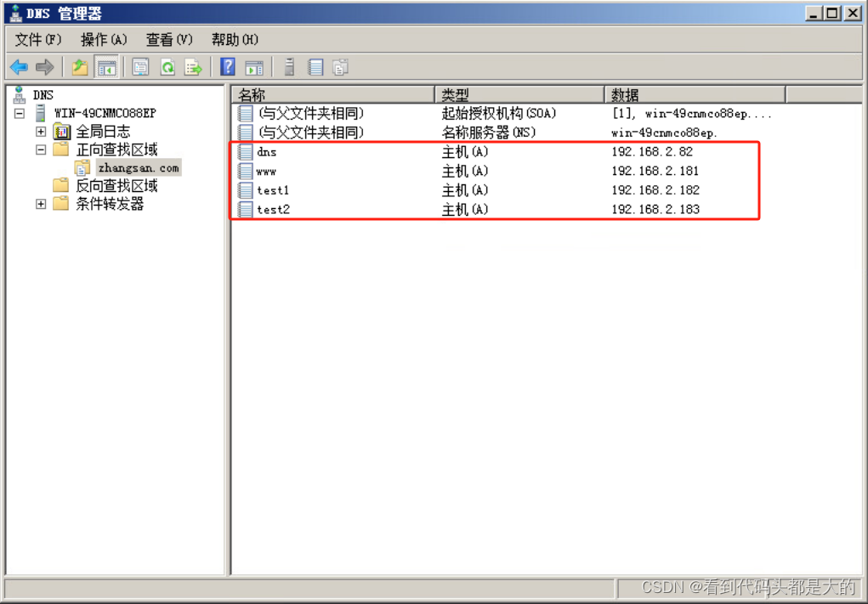Click the gray Forward arrow
Viewport: 868px width, 604px height.
point(44,67)
